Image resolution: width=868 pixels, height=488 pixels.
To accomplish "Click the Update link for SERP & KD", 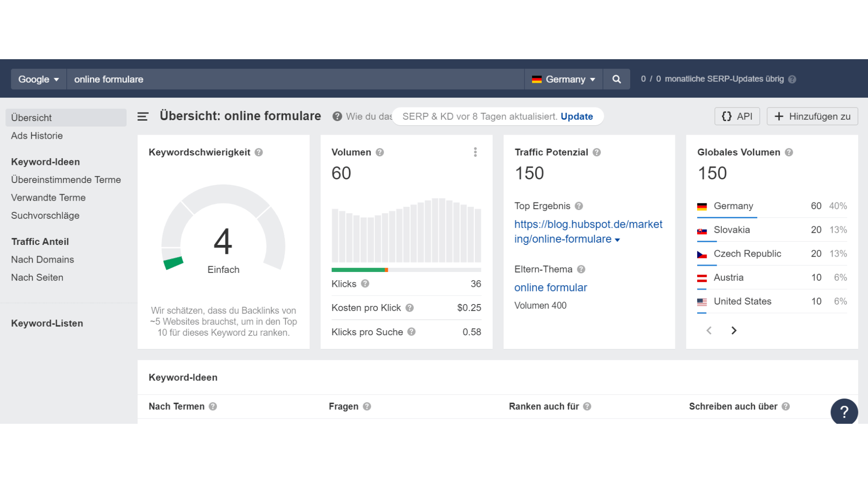I will [576, 116].
